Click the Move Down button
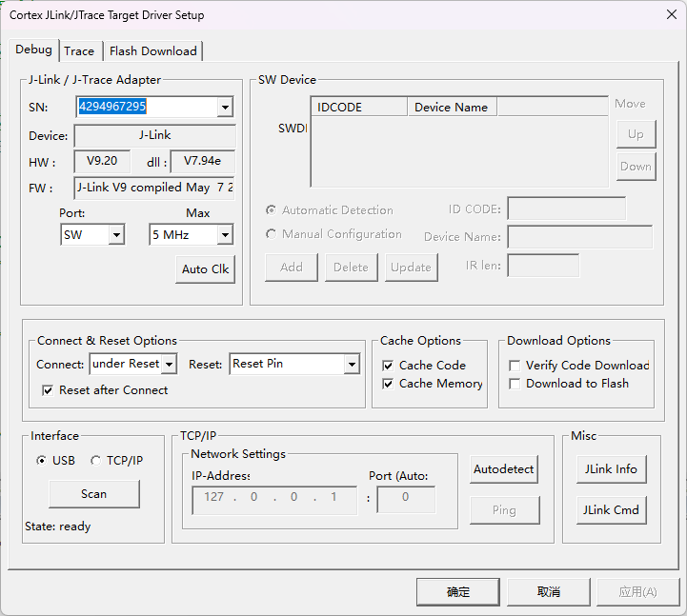687x616 pixels. point(636,167)
